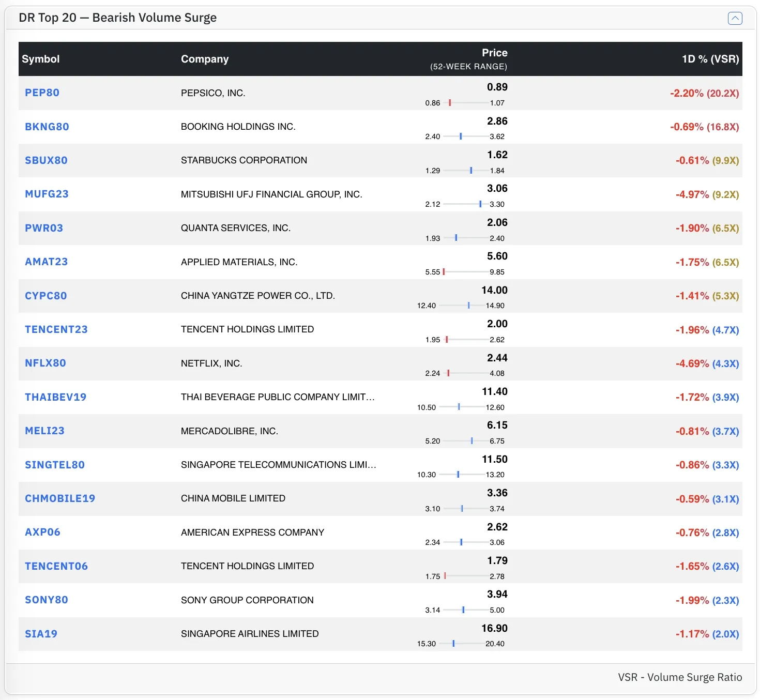This screenshot has height=700, width=760.
Task: Click the -4.69% (4.3X) value
Action: click(707, 363)
